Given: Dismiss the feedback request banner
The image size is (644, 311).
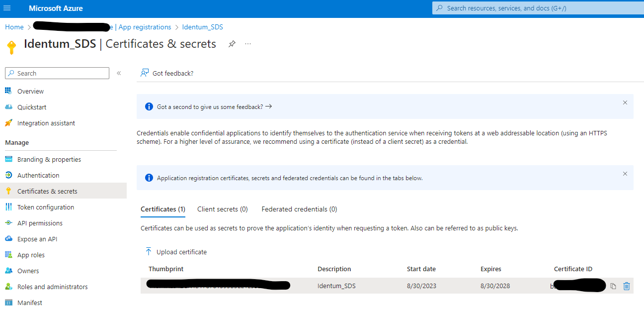Looking at the screenshot, I should point(625,103).
